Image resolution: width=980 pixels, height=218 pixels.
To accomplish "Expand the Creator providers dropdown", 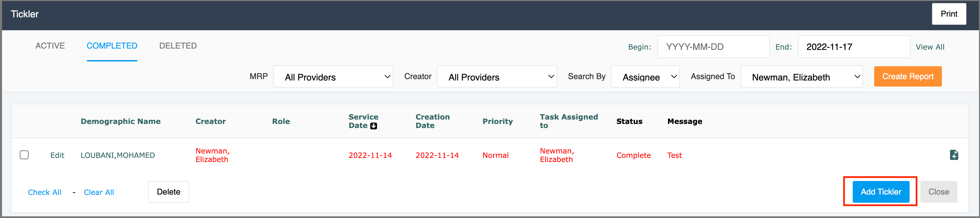I will click(496, 77).
